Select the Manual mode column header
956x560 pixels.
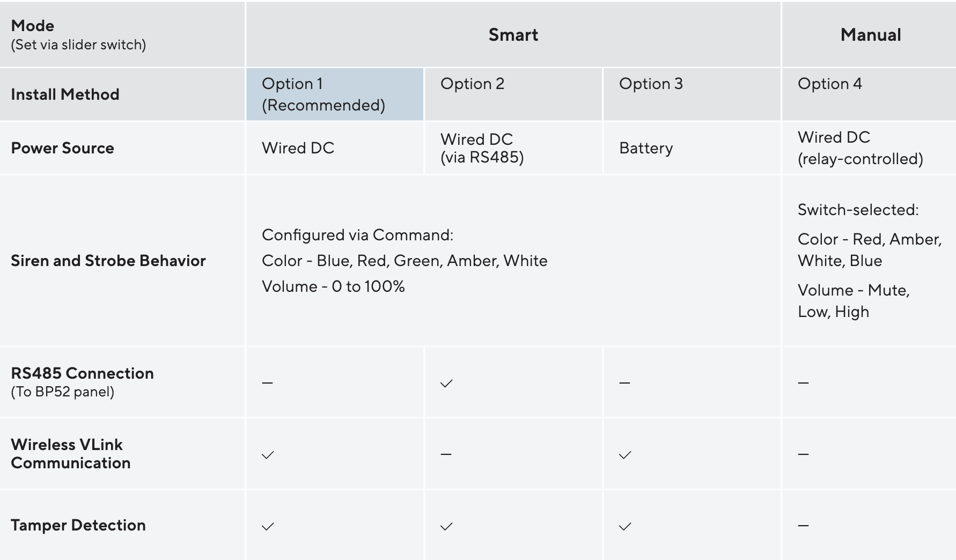(870, 35)
